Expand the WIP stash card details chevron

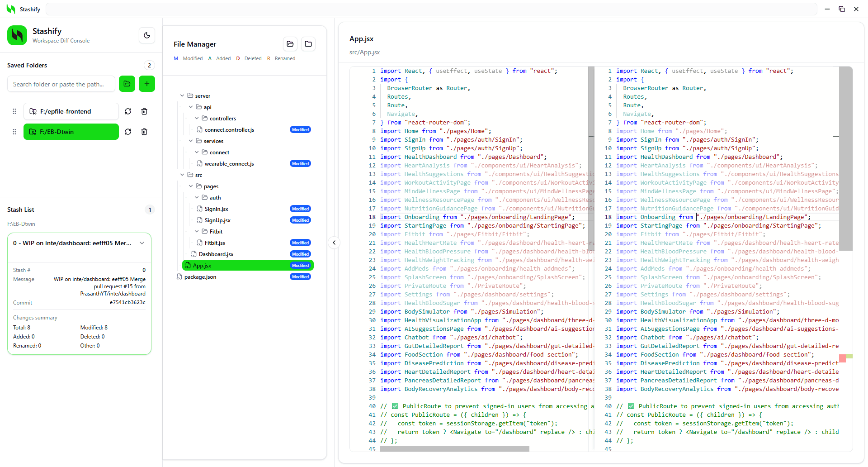142,243
